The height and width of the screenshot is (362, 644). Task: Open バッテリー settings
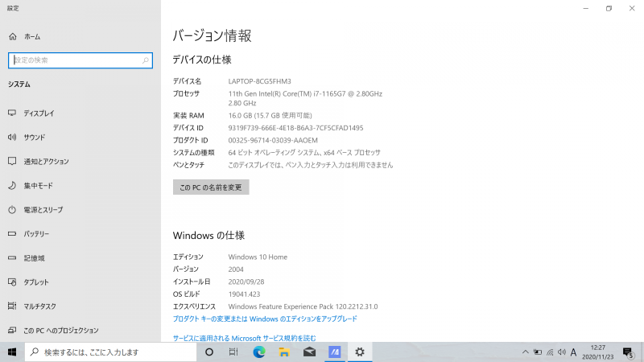point(29,233)
